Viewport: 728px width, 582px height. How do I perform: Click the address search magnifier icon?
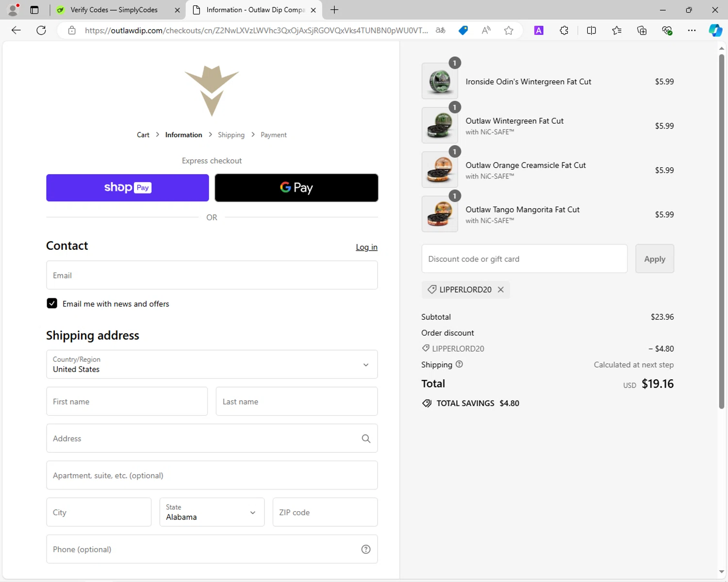366,438
